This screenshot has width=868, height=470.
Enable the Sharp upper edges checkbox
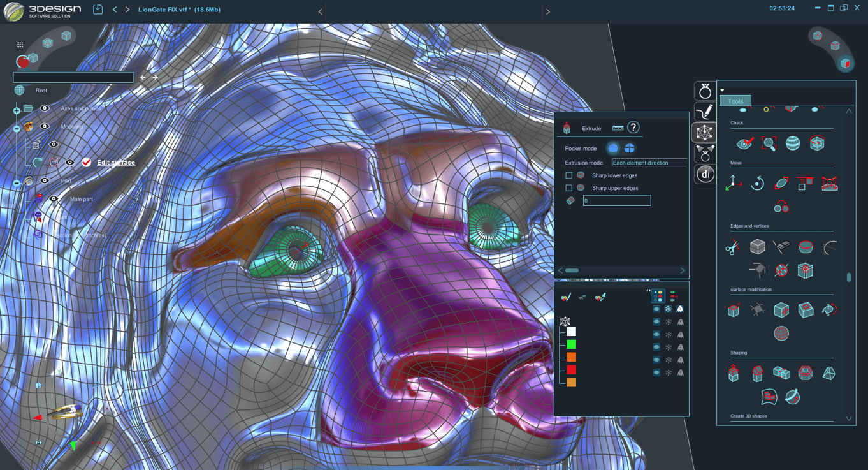point(569,188)
